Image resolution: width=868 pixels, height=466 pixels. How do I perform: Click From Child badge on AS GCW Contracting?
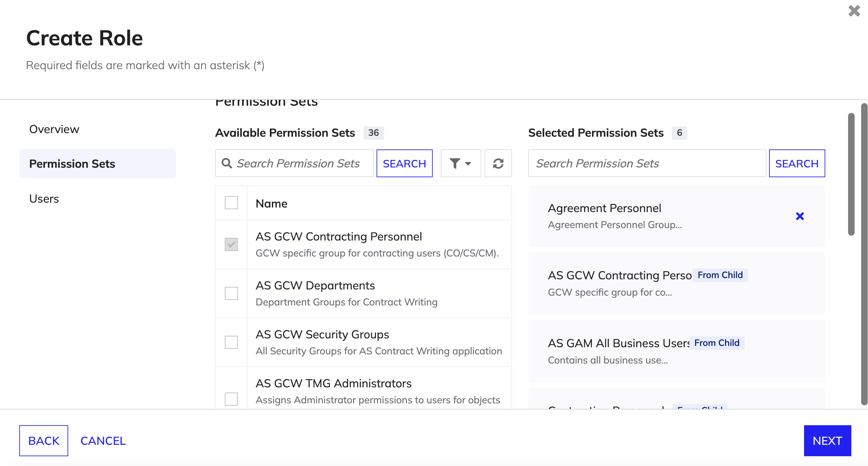coord(720,275)
